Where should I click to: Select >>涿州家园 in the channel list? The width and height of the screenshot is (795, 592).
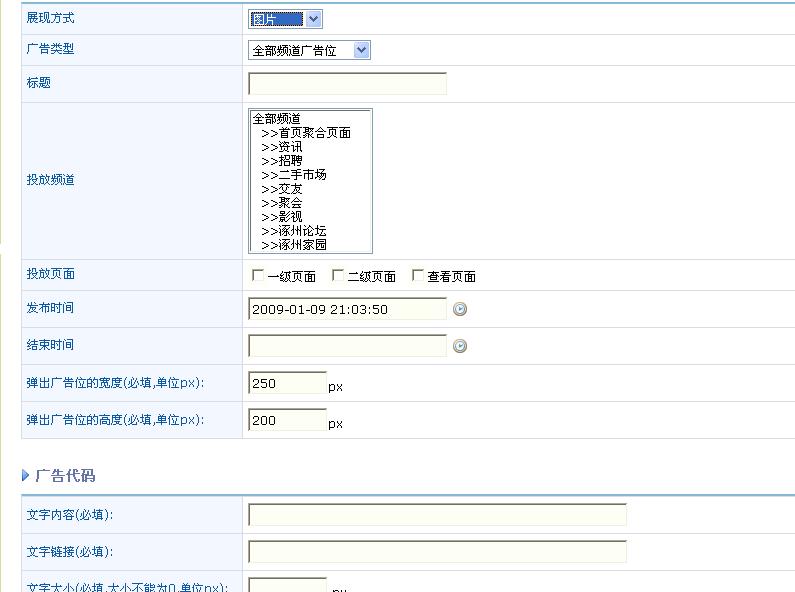point(294,245)
